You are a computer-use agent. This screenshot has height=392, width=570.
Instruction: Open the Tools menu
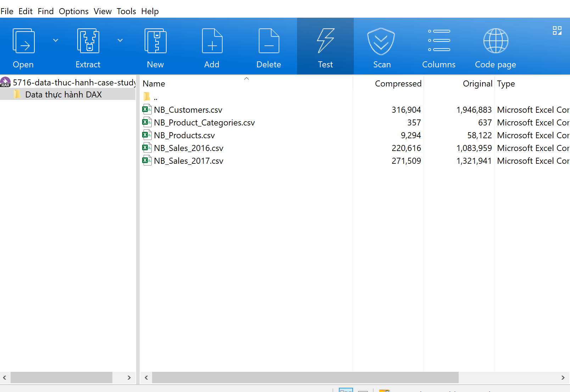click(126, 11)
